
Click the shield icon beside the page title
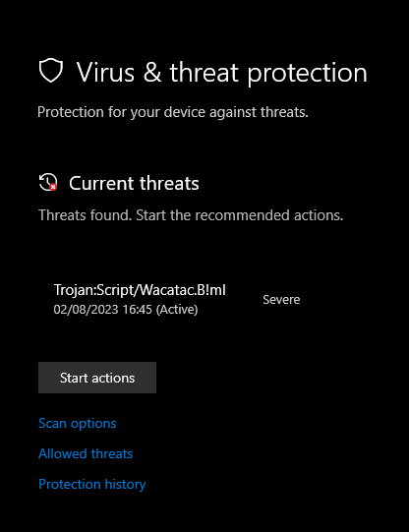coord(51,71)
